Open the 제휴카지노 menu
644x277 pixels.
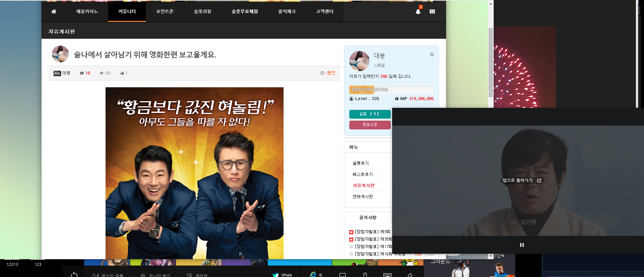(x=87, y=11)
